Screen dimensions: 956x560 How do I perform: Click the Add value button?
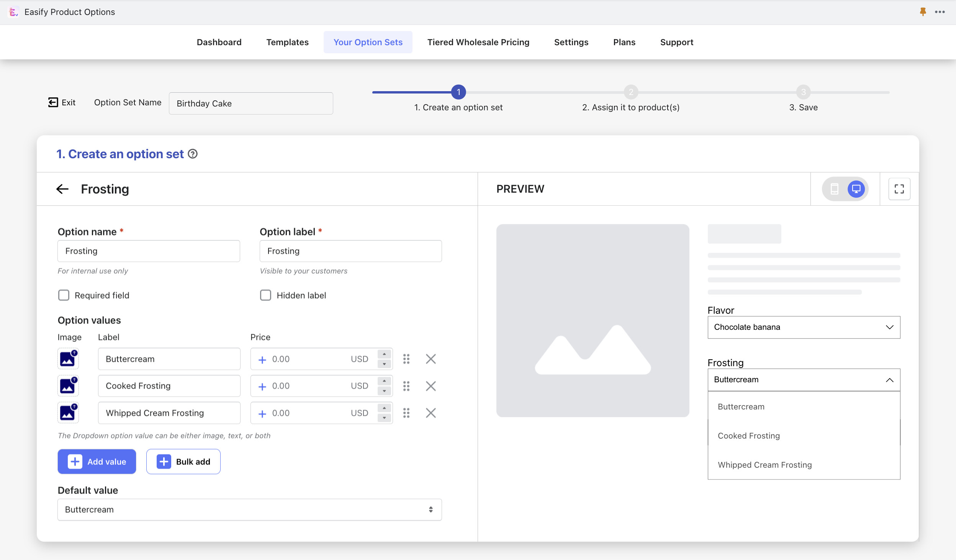(97, 462)
